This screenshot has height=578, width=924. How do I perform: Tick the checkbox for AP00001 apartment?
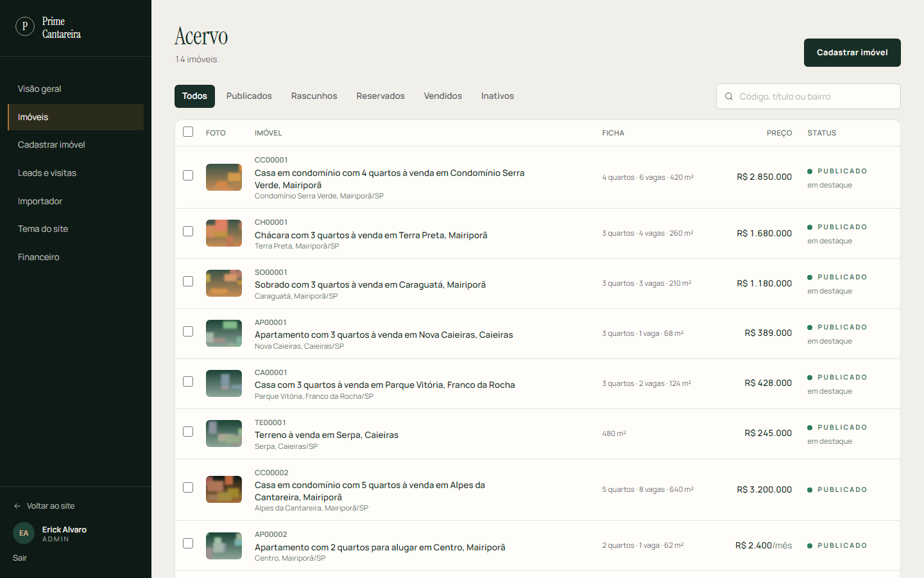click(x=188, y=331)
